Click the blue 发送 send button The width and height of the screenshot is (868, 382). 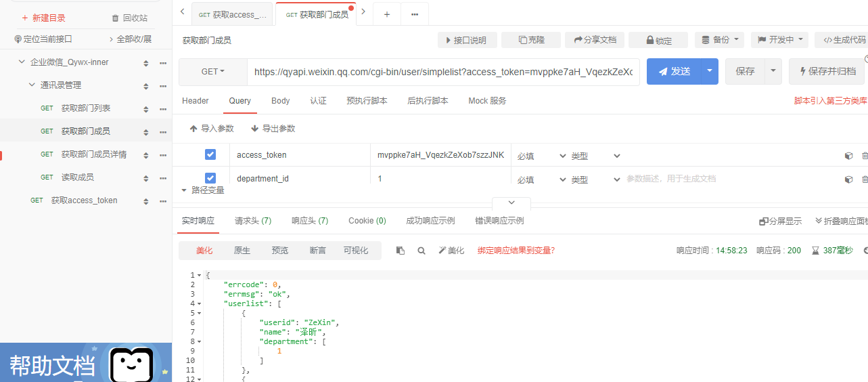click(x=674, y=71)
